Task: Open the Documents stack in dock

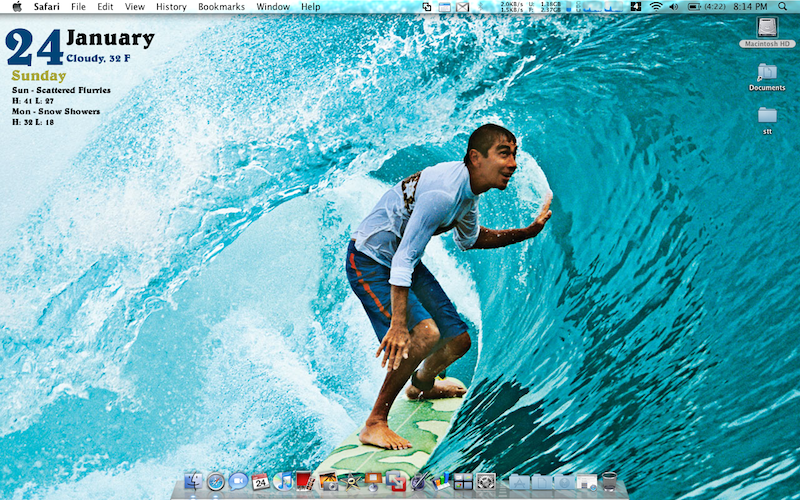Action: pyautogui.click(x=542, y=481)
